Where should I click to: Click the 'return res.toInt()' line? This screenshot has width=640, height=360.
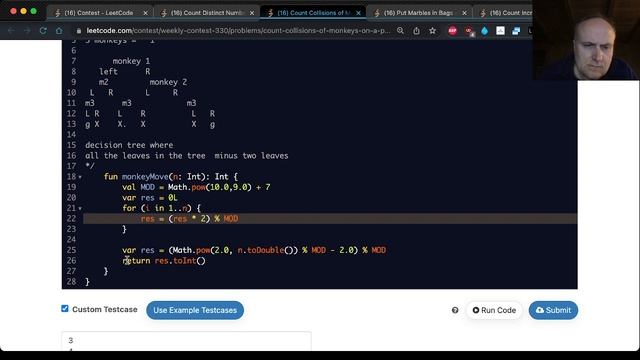click(x=164, y=260)
